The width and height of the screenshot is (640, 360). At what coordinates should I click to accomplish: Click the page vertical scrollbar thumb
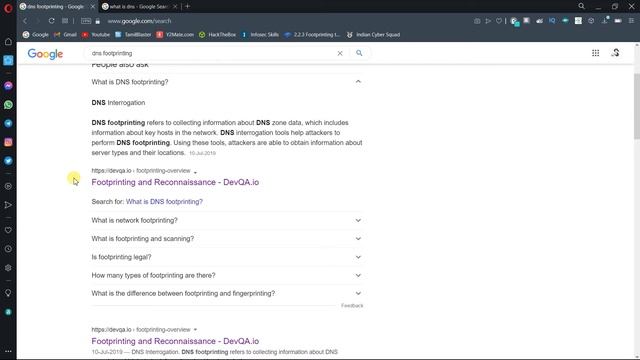637,106
